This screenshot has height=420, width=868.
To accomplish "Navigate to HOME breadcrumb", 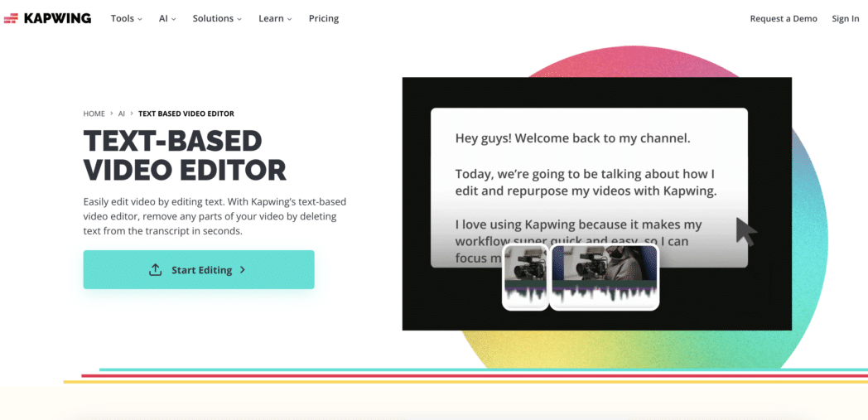I will pos(94,113).
